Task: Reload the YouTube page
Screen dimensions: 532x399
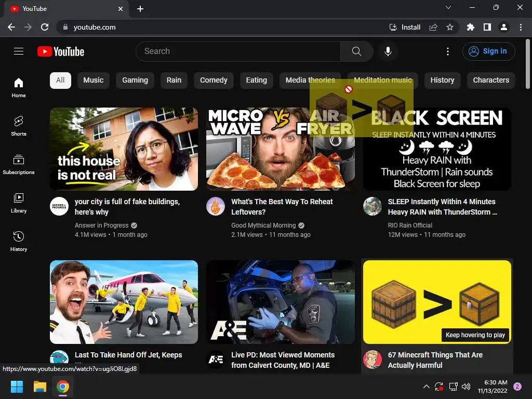Action: point(45,27)
